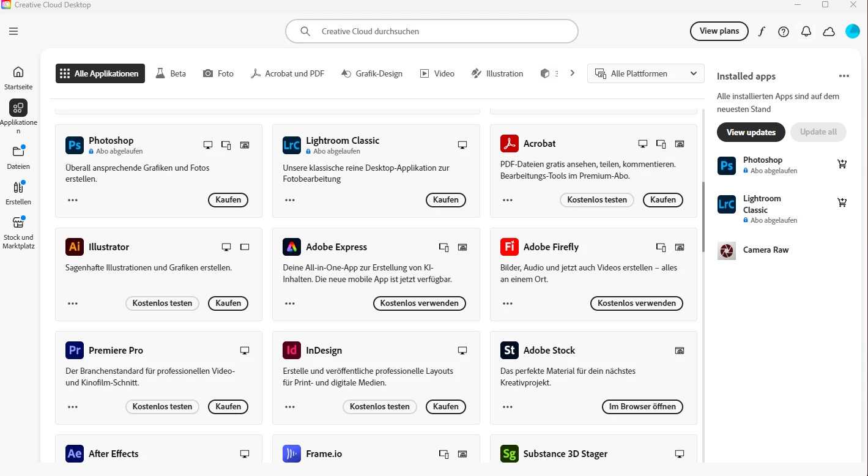
Task: Click the desktop platform icon on the Photoshop card
Action: tap(208, 145)
